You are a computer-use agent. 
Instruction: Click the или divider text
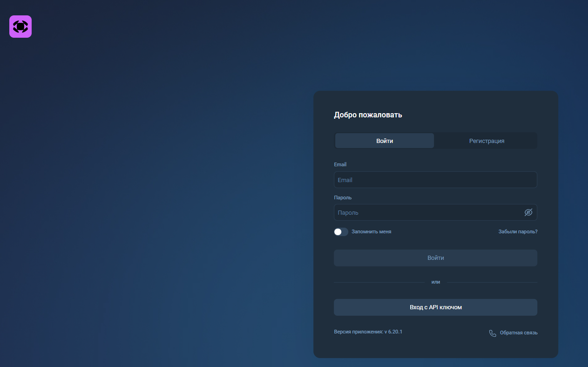pos(436,282)
